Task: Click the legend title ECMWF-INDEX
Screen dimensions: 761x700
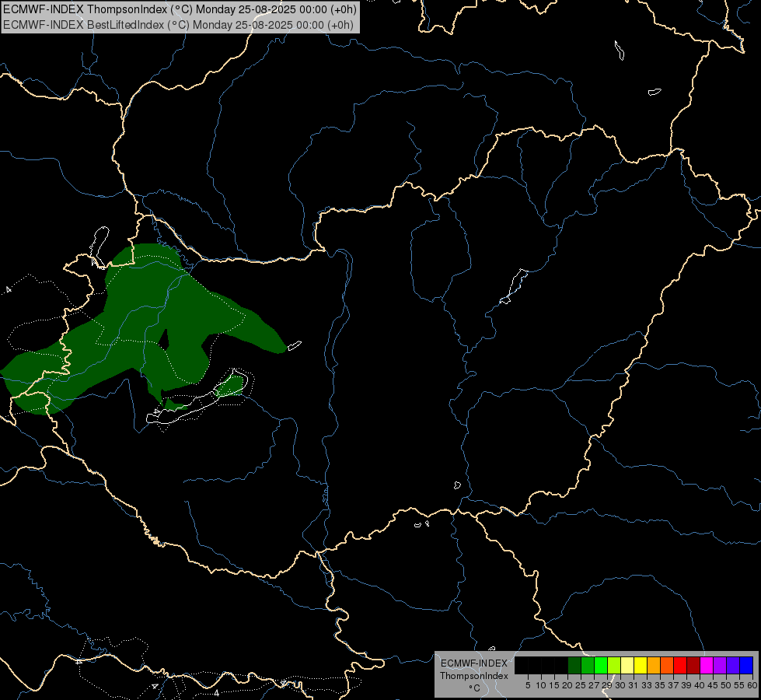Action: tap(474, 663)
